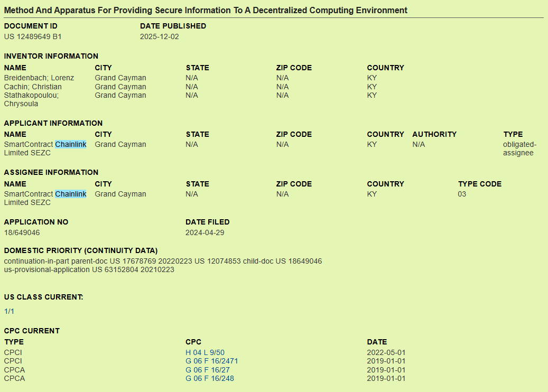Open CPC link G 06 F 16/27
Screen dimensions: 548x392
[x=208, y=370]
